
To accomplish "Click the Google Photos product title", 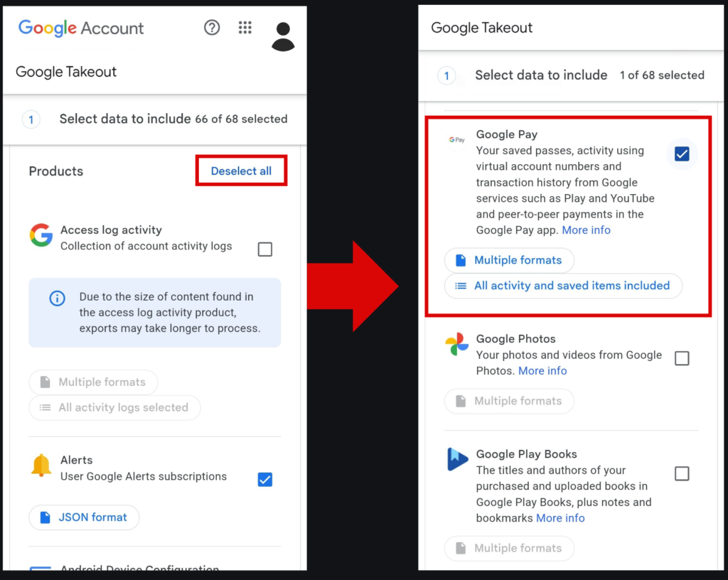I will tap(516, 339).
